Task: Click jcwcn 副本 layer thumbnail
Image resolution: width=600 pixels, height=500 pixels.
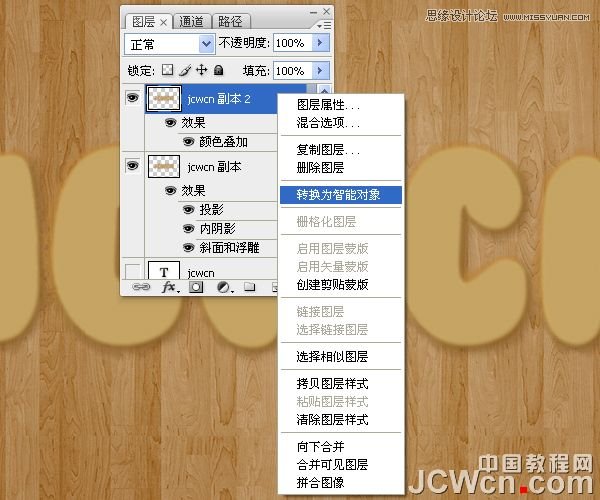Action: (164, 166)
